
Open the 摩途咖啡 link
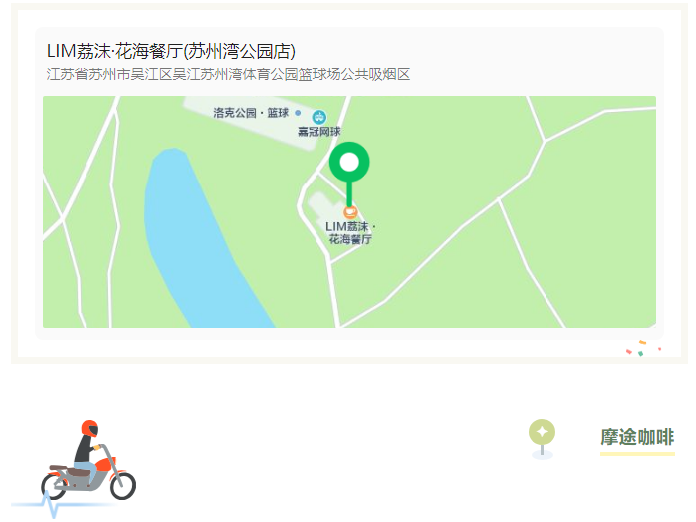pyautogui.click(x=637, y=437)
